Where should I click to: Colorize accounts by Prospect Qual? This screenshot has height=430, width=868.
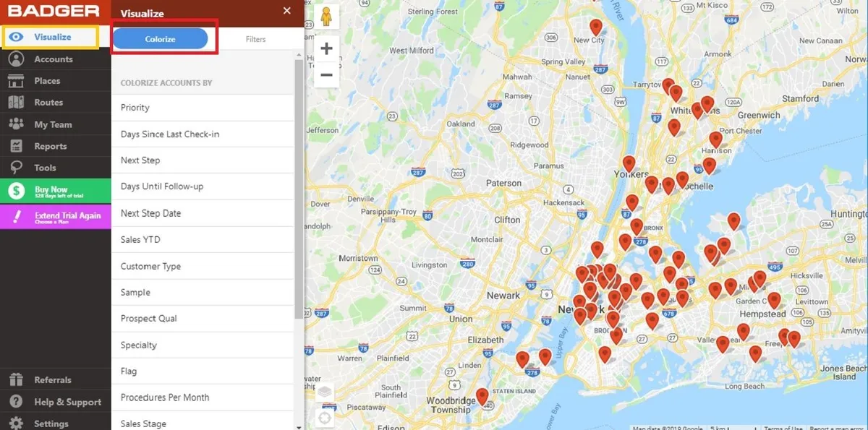click(x=203, y=318)
